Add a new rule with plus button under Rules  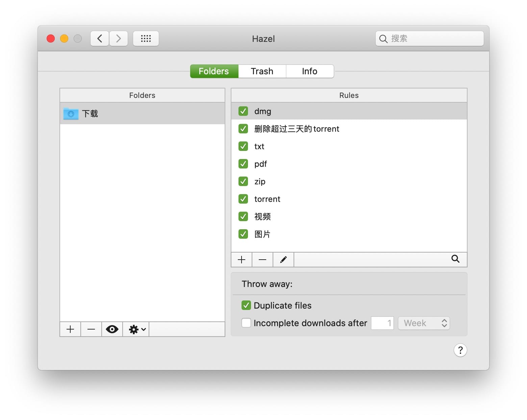coord(242,260)
